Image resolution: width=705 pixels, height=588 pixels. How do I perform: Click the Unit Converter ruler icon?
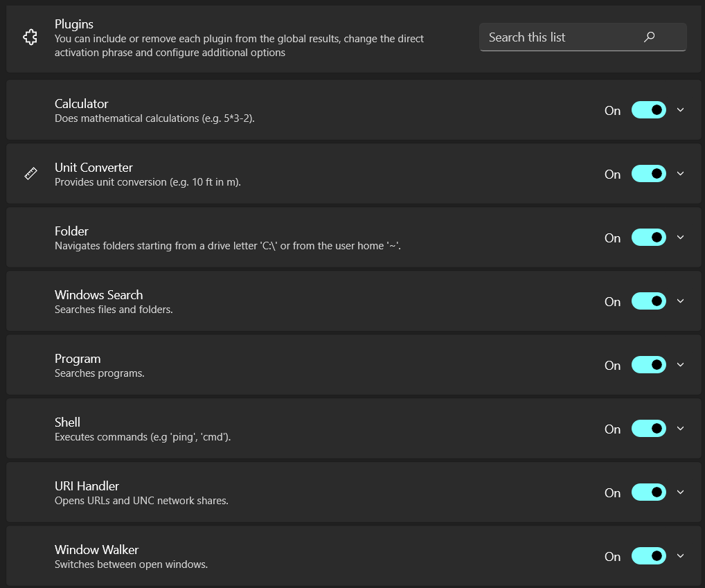point(30,173)
